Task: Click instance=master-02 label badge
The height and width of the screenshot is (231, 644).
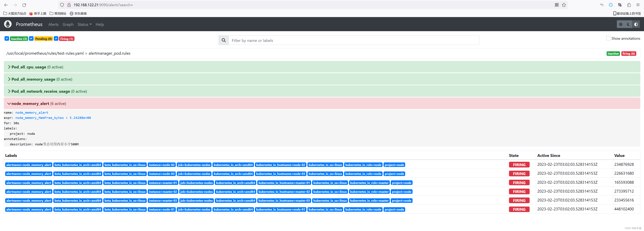Action: (x=163, y=192)
